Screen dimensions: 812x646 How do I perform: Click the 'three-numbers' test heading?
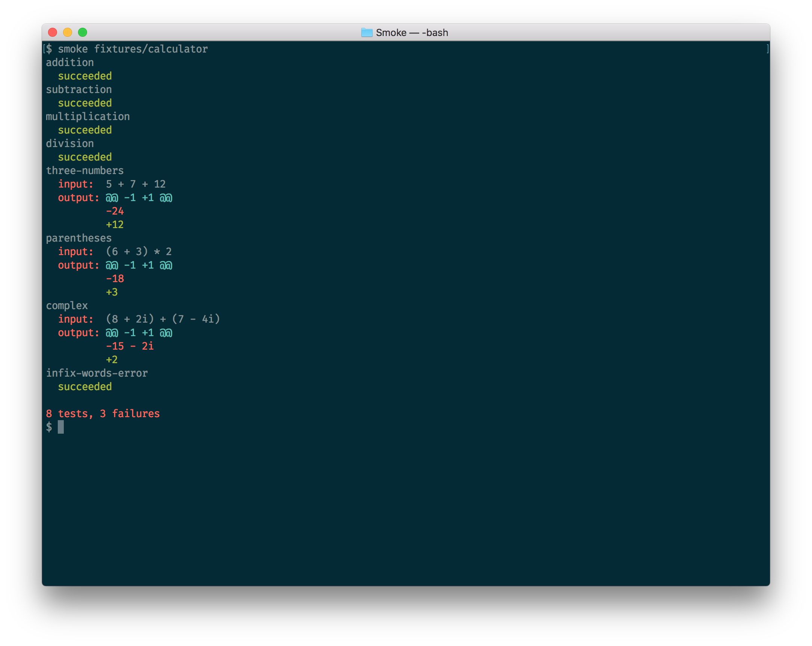(85, 171)
